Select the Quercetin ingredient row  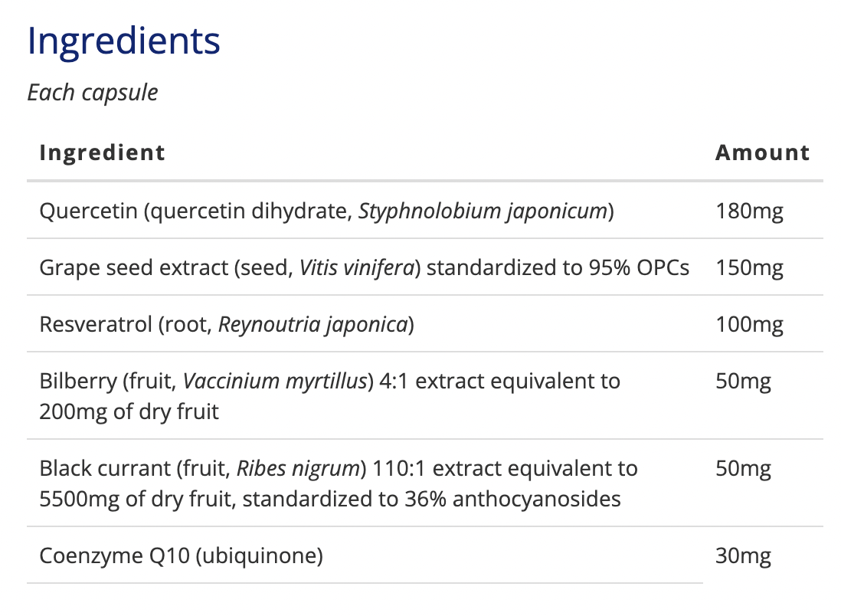[326, 211]
